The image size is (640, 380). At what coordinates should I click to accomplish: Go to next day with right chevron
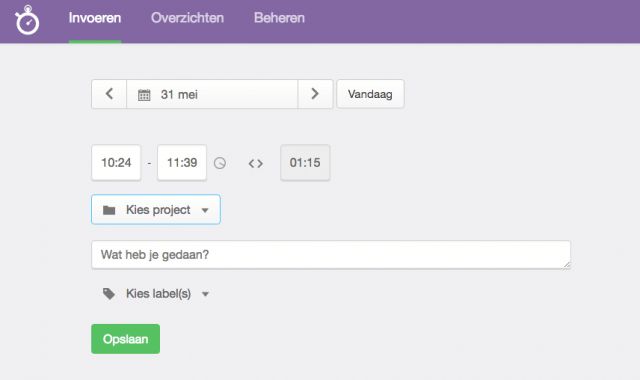(315, 94)
